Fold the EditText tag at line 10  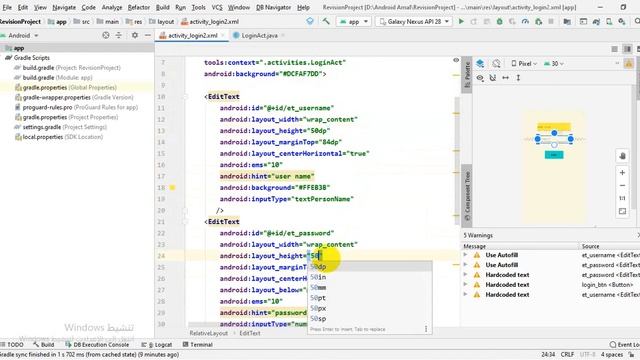pyautogui.click(x=185, y=97)
